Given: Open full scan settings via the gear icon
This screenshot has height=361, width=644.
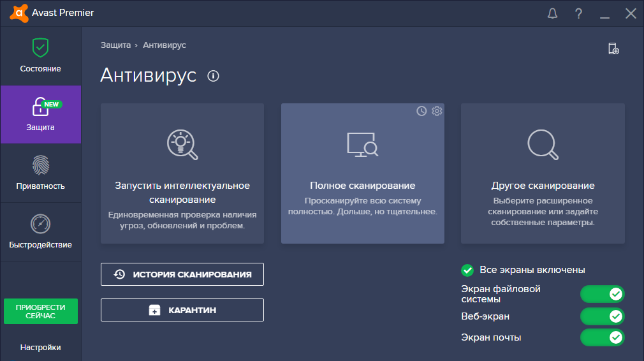Looking at the screenshot, I should tap(437, 111).
